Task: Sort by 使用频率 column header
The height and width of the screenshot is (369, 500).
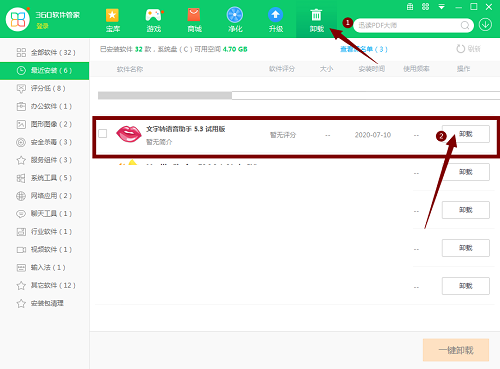Action: (x=416, y=69)
